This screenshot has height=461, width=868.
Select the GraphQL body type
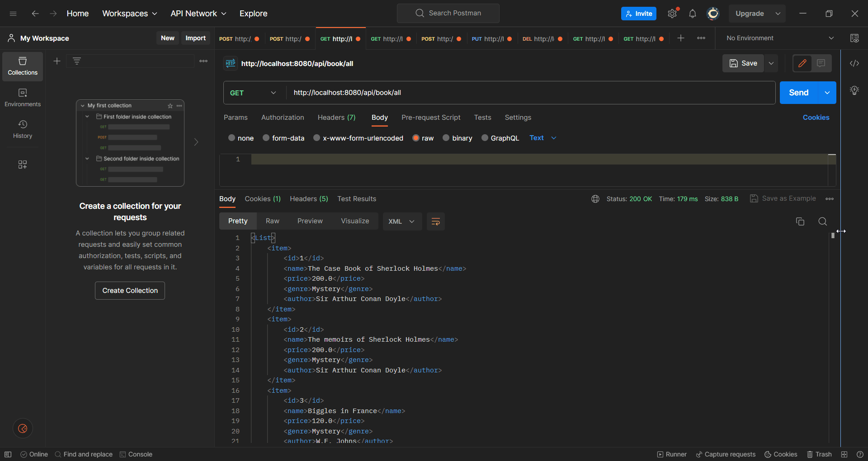pos(485,138)
